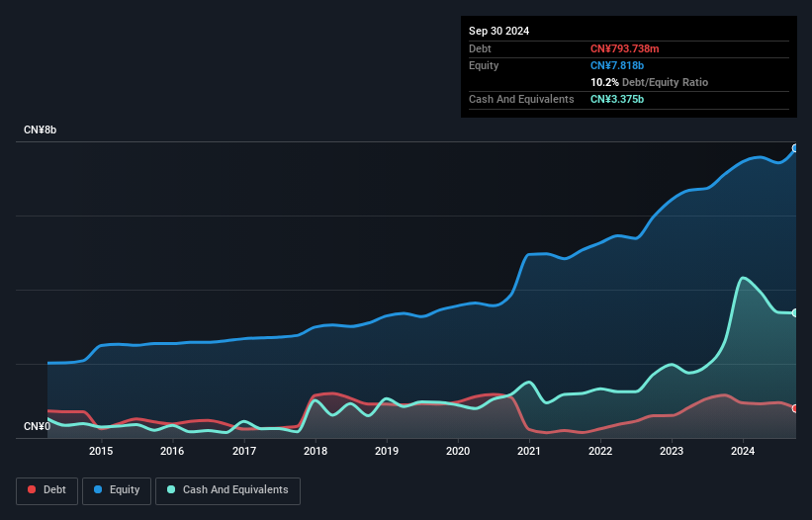Screen dimensions: 812x520
Task: Toggle the Cash And Equivalents legend button
Action: pos(227,490)
